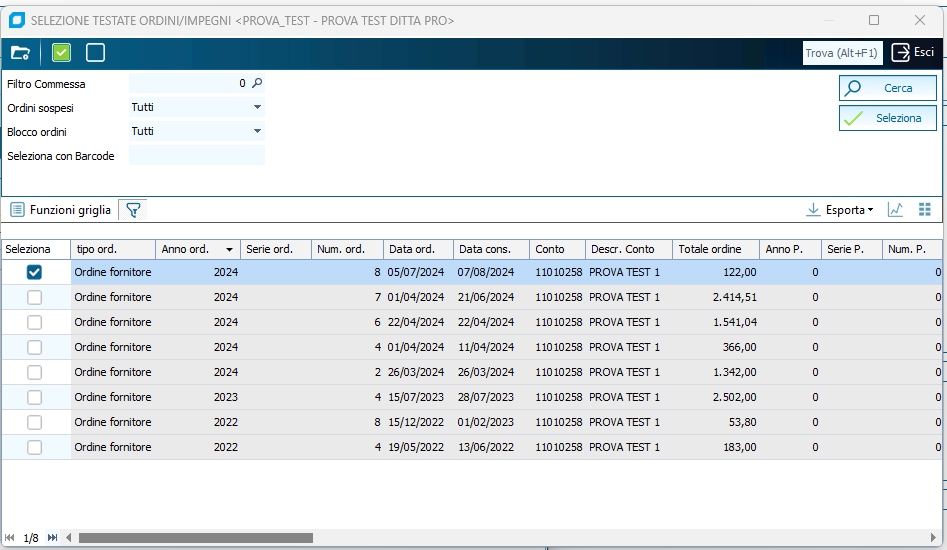The image size is (947, 550).
Task: Click the grid layout tiles icon
Action: pyautogui.click(x=925, y=209)
